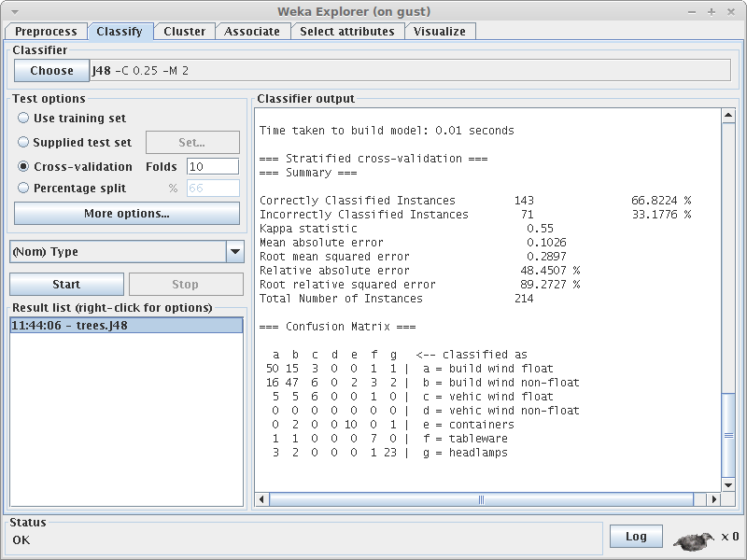Click the Choose classifier button
This screenshot has width=747, height=560.
point(52,71)
